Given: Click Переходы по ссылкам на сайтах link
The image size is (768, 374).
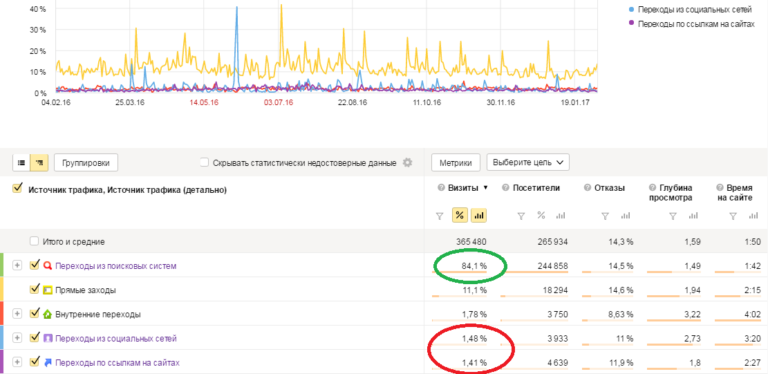Looking at the screenshot, I should click(118, 363).
